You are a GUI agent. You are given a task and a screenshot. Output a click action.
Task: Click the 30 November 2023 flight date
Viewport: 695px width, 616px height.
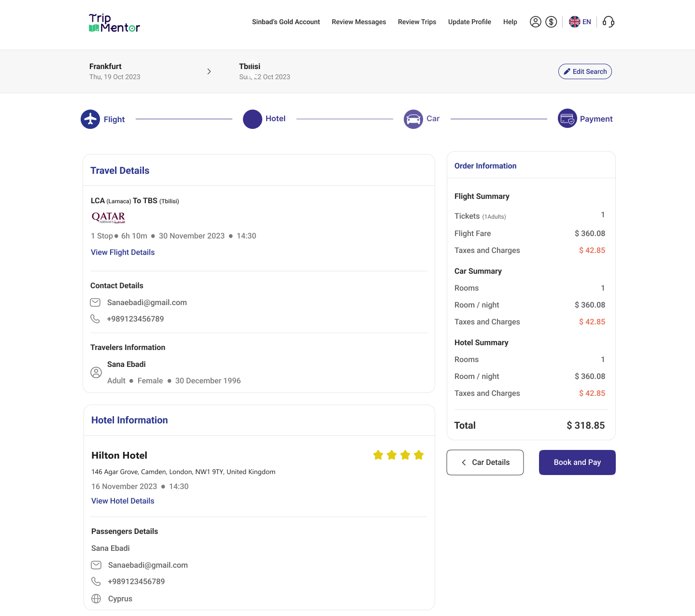click(x=192, y=236)
